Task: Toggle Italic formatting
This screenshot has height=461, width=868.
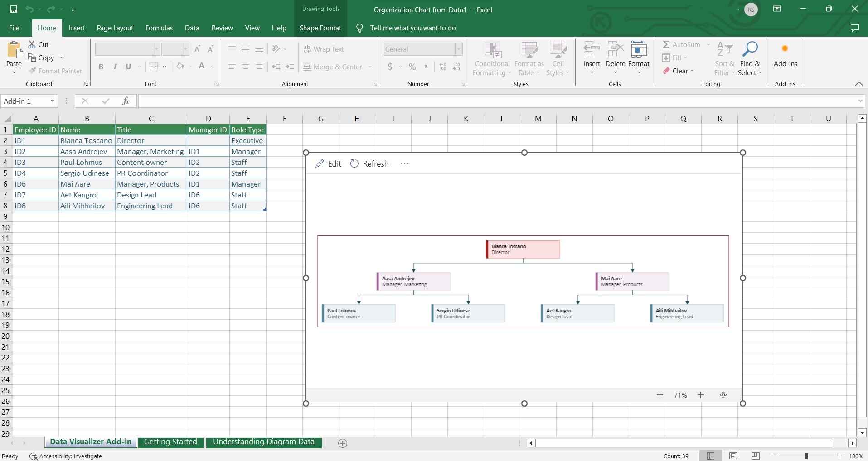Action: pyautogui.click(x=115, y=67)
